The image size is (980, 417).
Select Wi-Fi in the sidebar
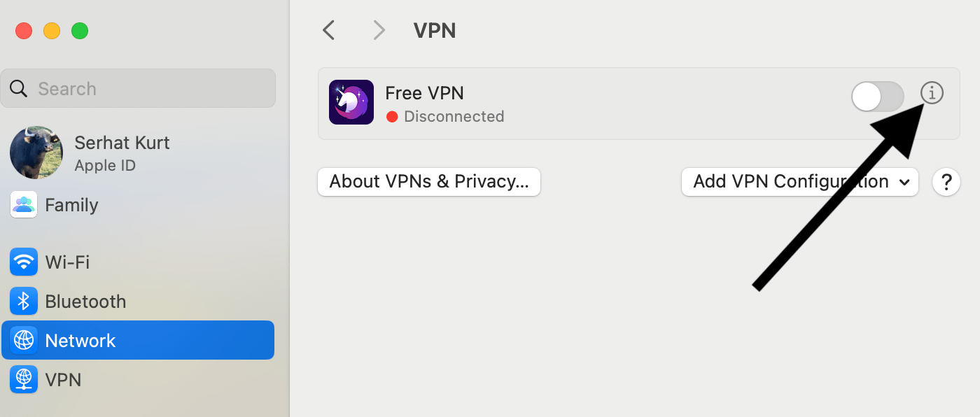[138, 262]
